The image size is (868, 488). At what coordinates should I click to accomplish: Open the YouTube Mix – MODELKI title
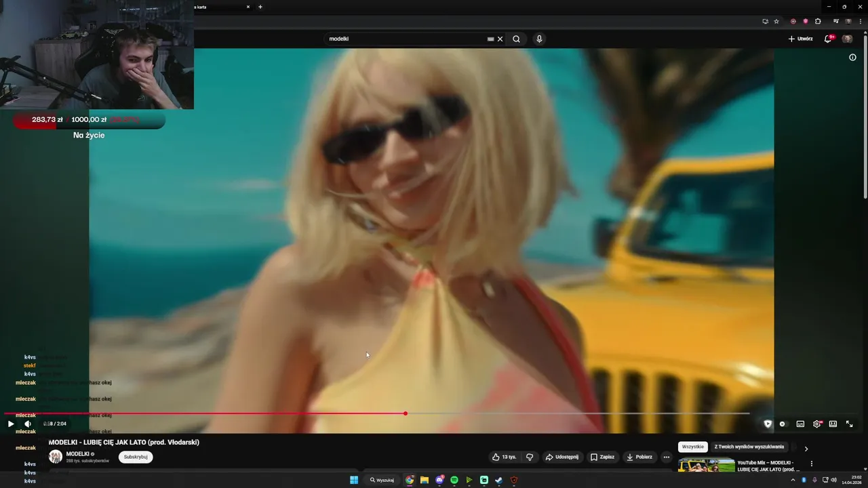(768, 466)
